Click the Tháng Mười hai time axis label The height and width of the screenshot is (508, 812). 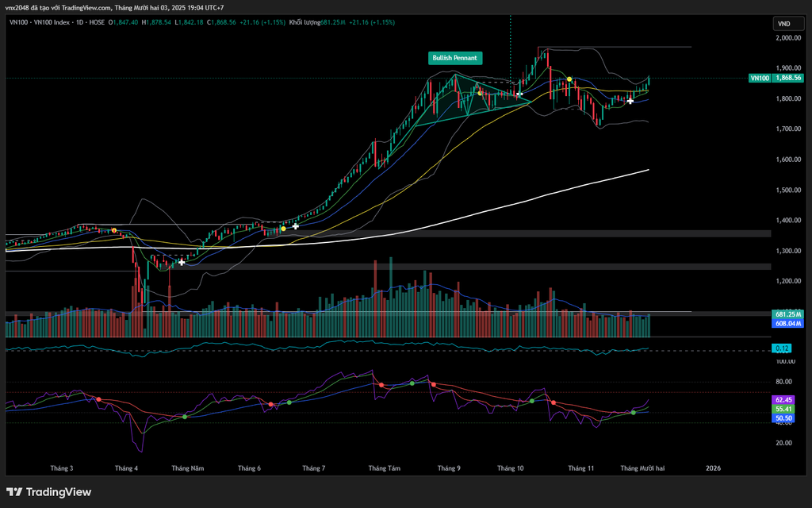642,468
